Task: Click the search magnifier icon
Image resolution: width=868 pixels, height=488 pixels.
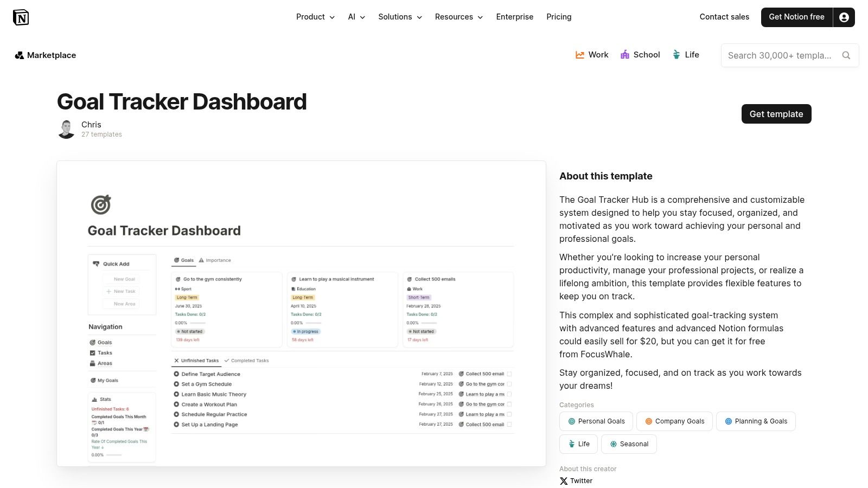Action: tap(846, 55)
